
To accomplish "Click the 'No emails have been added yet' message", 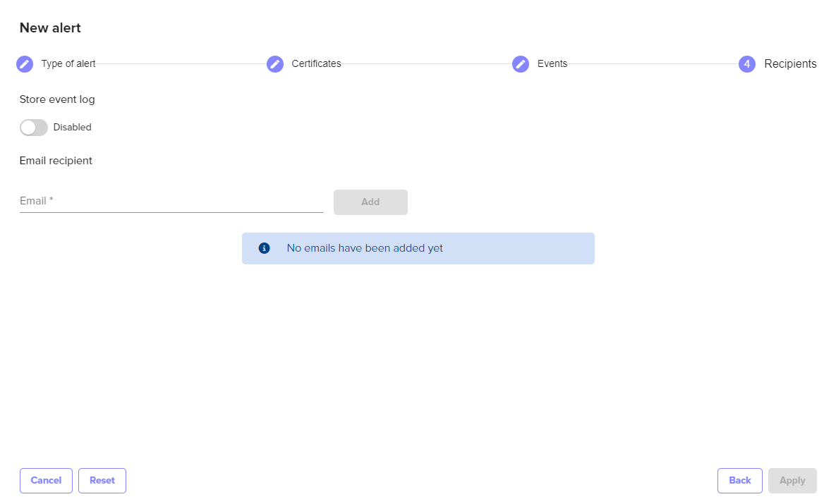I will (x=365, y=248).
